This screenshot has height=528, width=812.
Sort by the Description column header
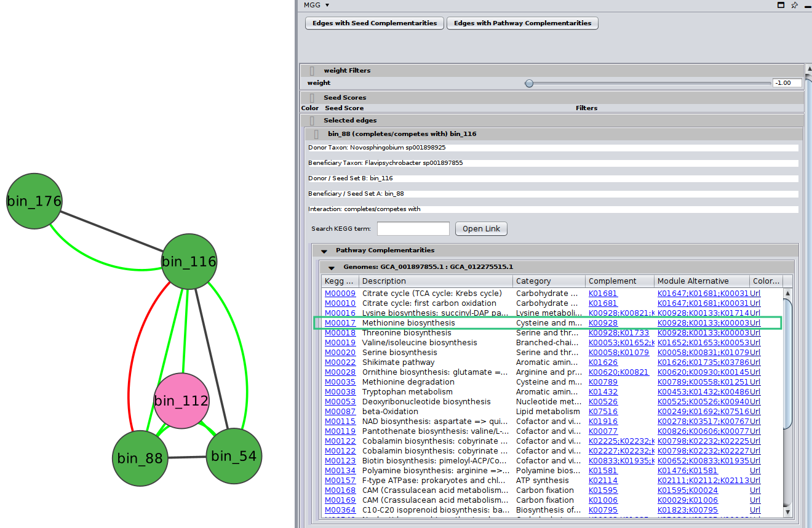pos(436,281)
